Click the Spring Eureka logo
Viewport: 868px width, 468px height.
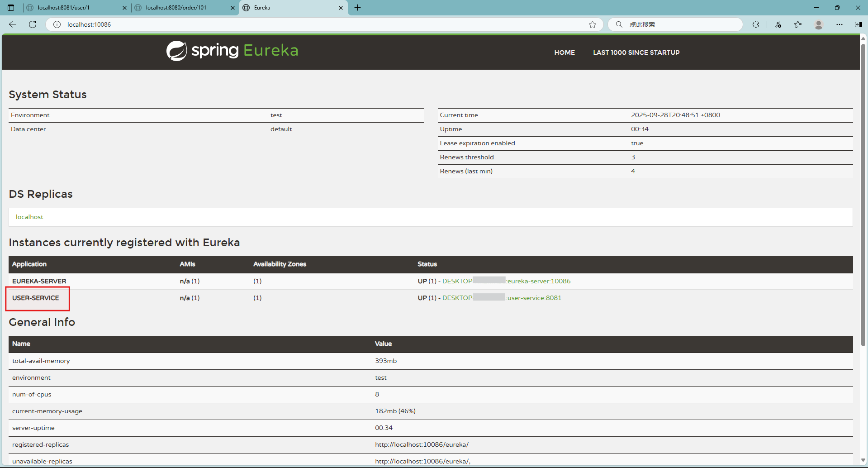232,51
